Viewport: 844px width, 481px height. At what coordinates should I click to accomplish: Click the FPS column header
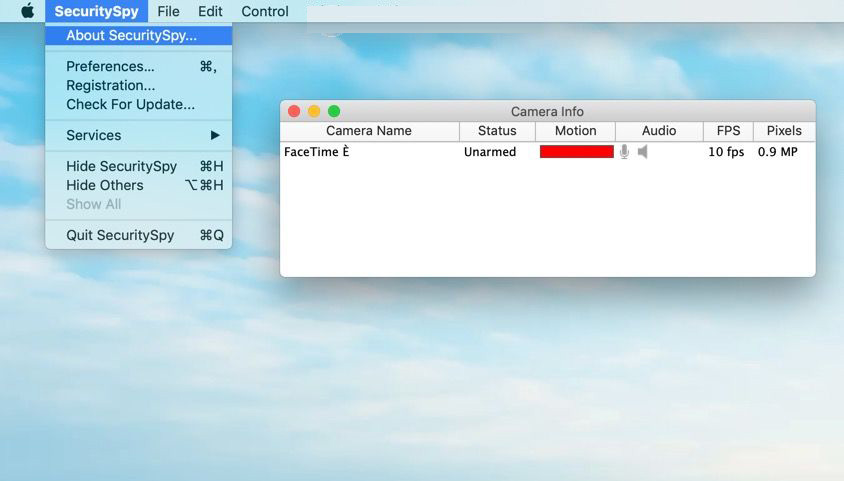pyautogui.click(x=728, y=131)
